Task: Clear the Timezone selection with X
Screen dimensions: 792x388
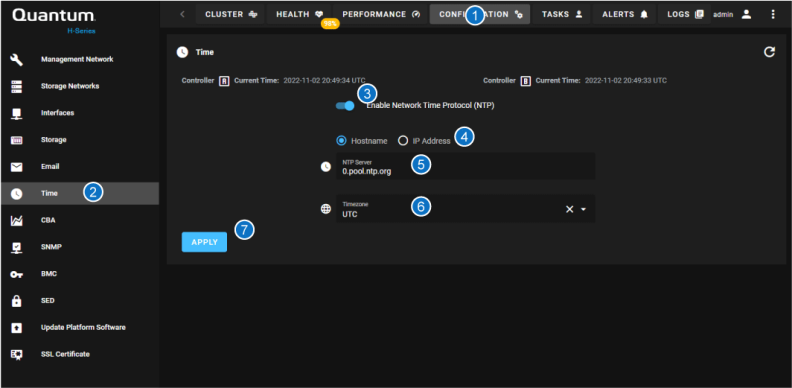Action: (569, 209)
